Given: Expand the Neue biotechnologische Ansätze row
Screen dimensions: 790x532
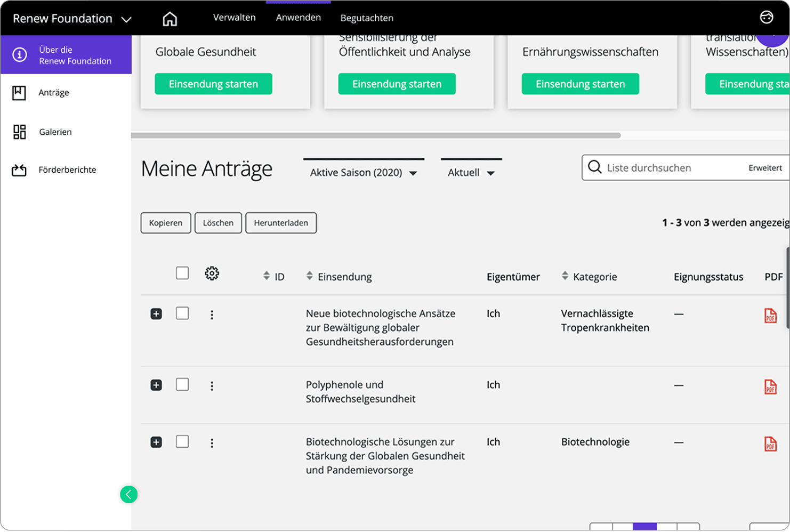Looking at the screenshot, I should [156, 314].
